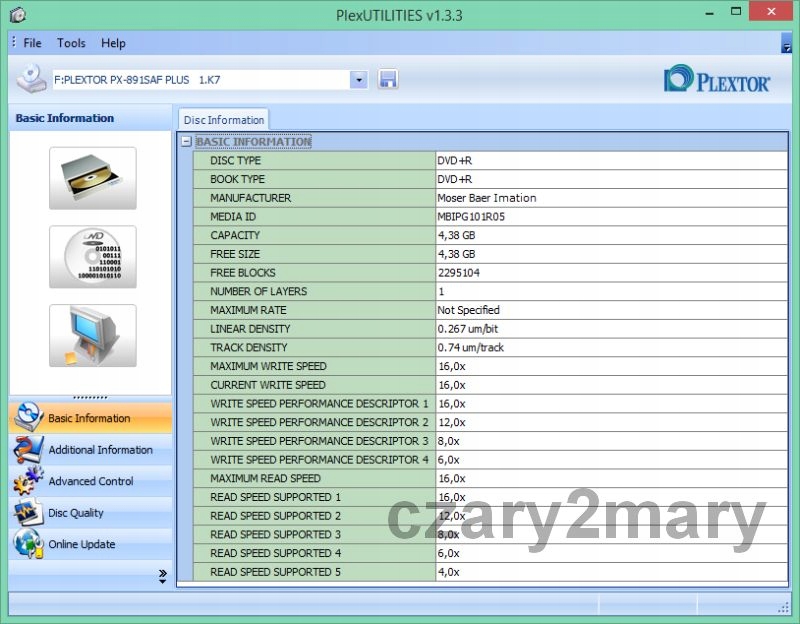Click the Basic Information panel header

[x=65, y=118]
